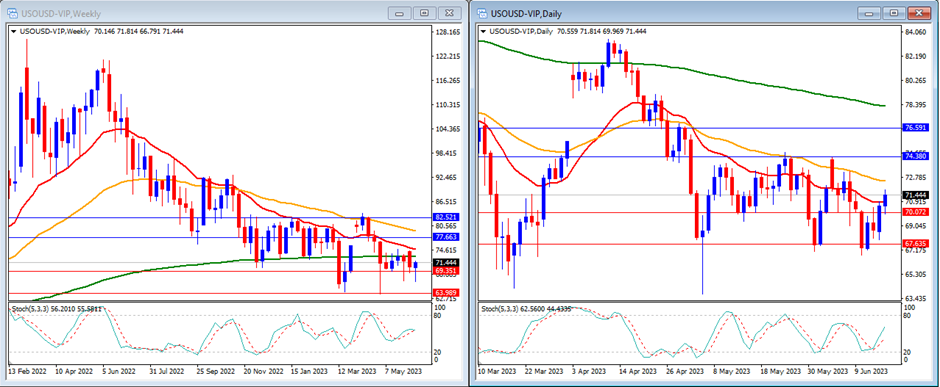Click the blue 77.663 price level tag
The height and width of the screenshot is (387, 940).
point(445,238)
